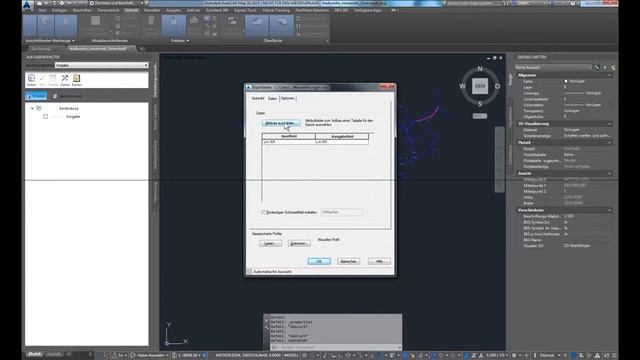
Task: Click Abbrechen in the export dialog
Action: pyautogui.click(x=348, y=261)
